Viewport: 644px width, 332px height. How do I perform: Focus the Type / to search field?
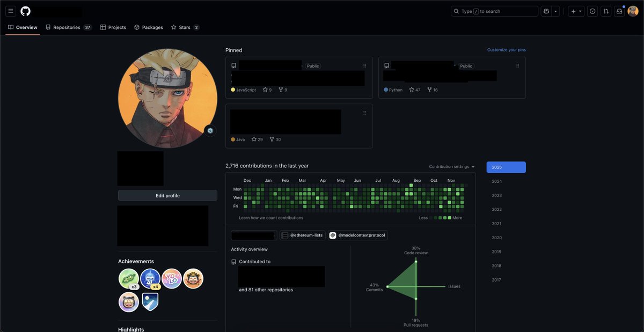[x=494, y=11]
